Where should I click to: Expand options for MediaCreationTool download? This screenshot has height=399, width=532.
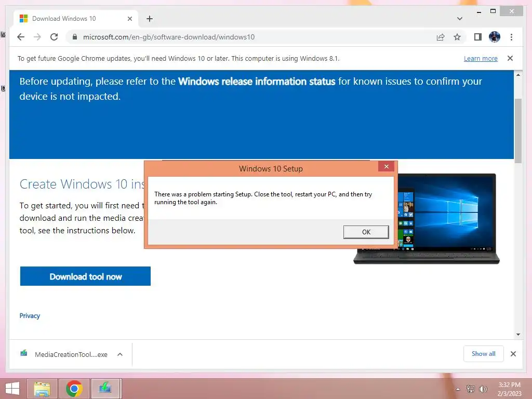[120, 354]
